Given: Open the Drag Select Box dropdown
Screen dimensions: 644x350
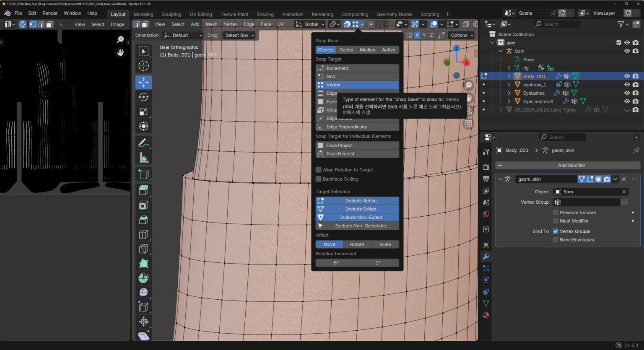Looking at the screenshot, I should click(x=239, y=35).
